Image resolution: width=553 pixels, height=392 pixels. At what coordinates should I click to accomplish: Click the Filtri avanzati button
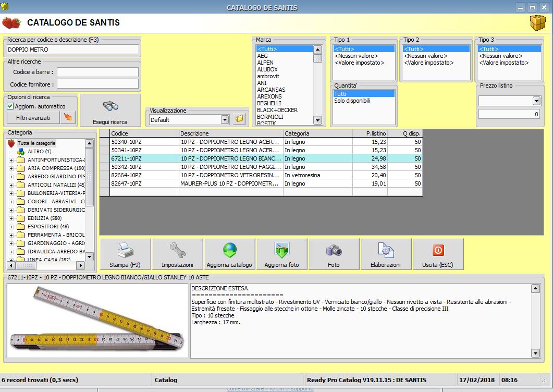pos(33,118)
